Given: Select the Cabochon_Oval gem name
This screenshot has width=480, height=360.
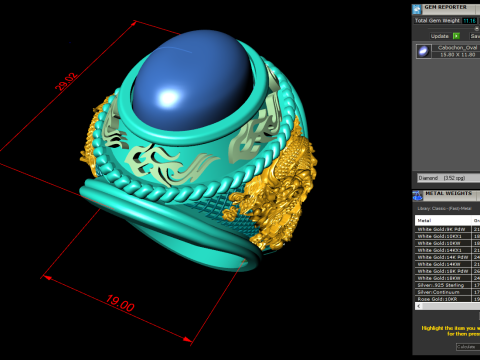Looking at the screenshot, I should coord(457,48).
